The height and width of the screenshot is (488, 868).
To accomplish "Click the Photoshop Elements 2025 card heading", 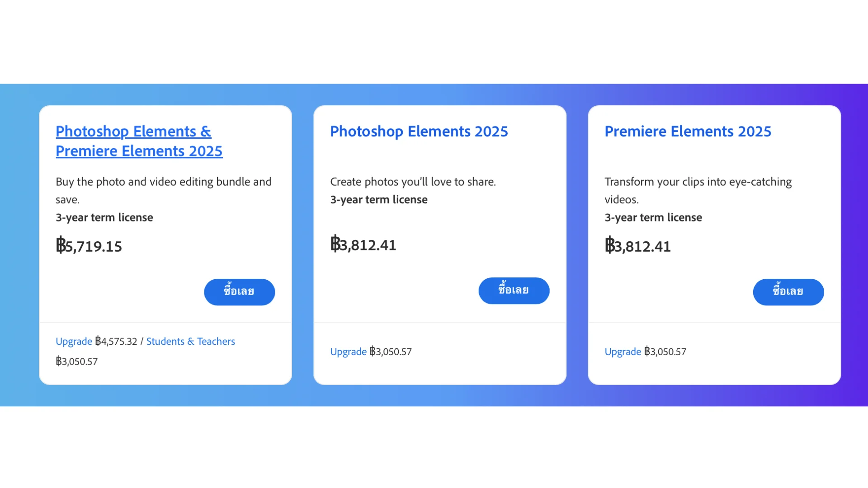I will [x=419, y=131].
